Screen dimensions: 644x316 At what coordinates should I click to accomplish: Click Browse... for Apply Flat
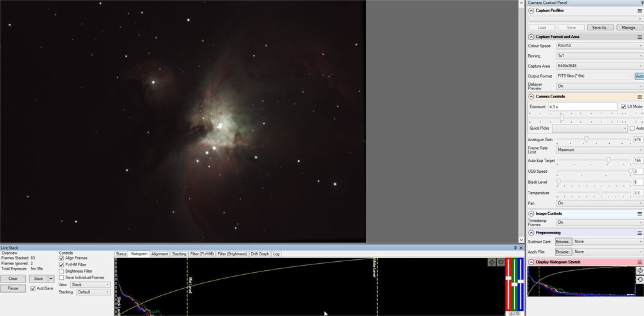(x=563, y=252)
